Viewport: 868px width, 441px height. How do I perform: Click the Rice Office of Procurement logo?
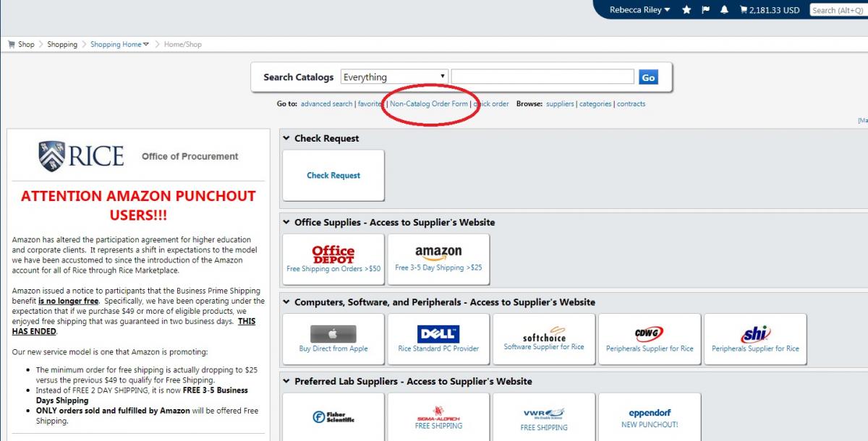138,156
